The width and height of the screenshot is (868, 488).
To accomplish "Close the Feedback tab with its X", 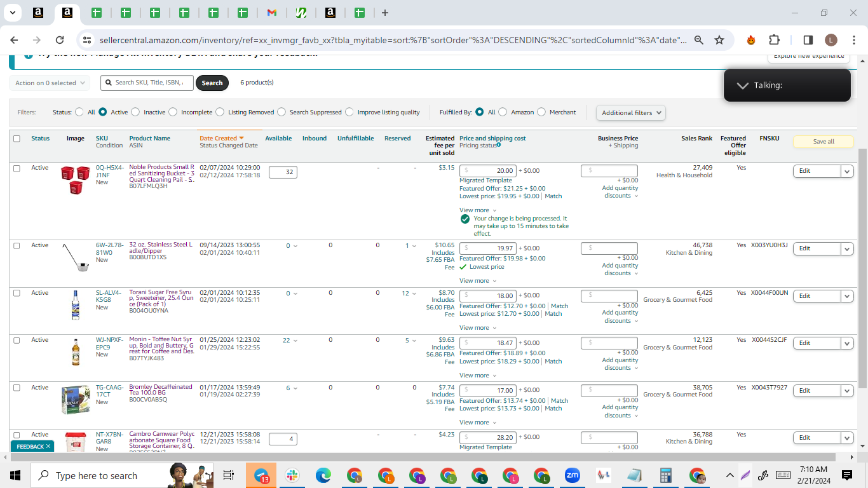I will [48, 447].
